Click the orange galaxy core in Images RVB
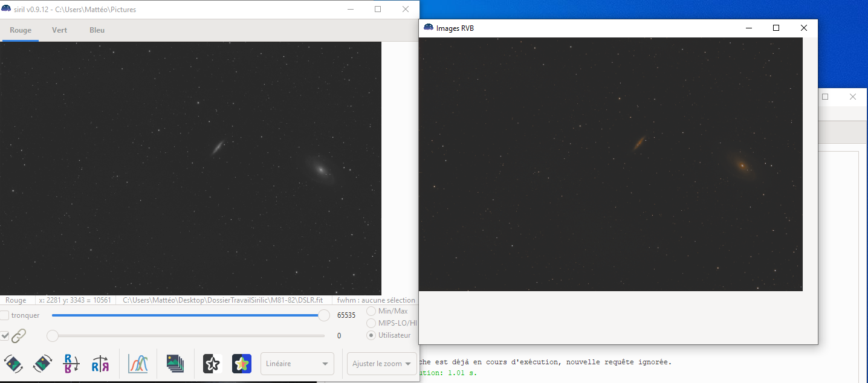Screen dimensions: 868x383 click(742, 165)
